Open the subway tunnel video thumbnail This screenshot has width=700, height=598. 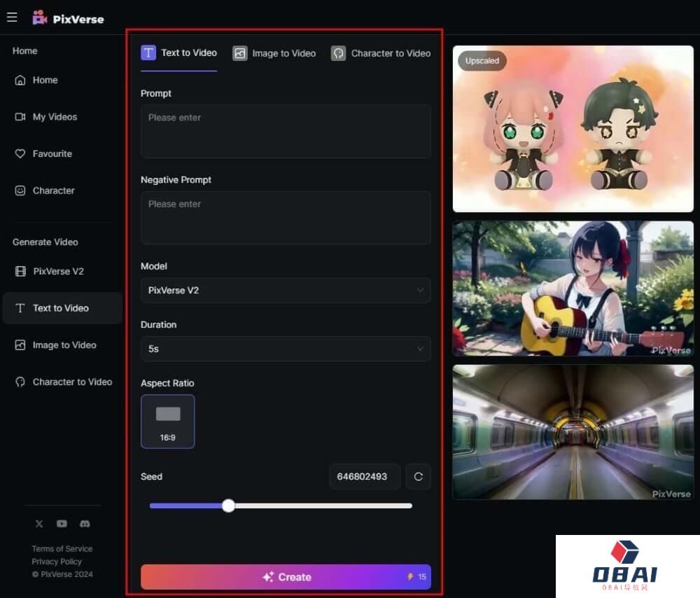573,432
